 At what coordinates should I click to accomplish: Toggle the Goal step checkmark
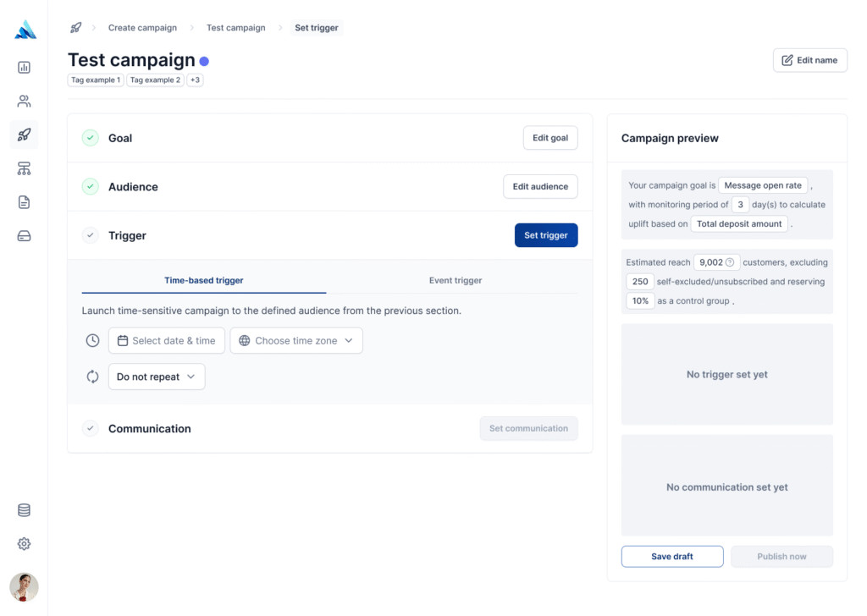(x=90, y=138)
